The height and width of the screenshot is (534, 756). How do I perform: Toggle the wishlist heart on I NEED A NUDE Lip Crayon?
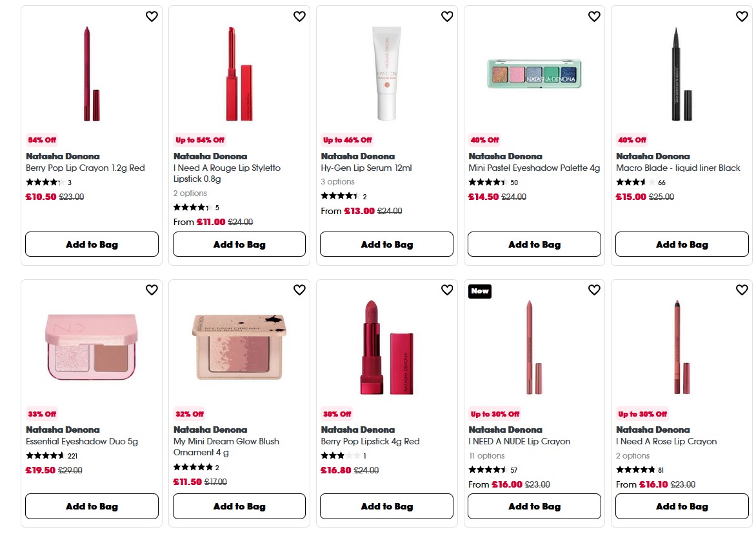[594, 290]
